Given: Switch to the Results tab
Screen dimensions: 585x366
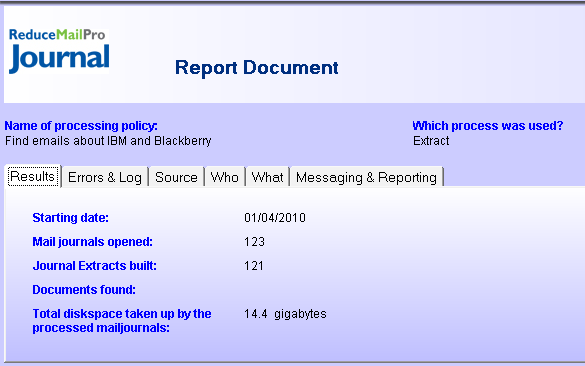Looking at the screenshot, I should click(33, 176).
